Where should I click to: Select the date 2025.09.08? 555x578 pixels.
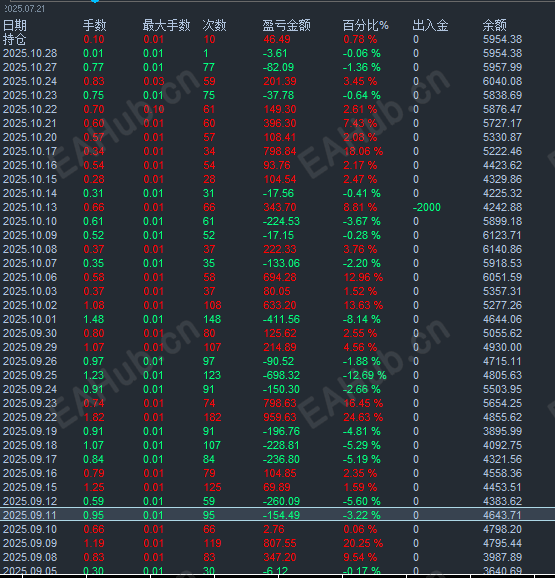30,558
